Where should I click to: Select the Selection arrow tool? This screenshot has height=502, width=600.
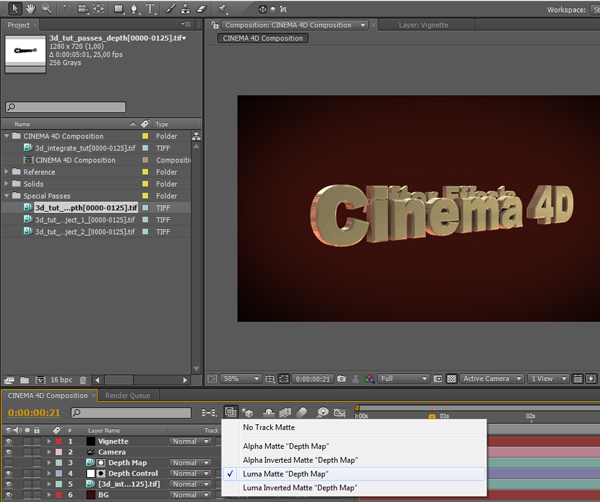(x=15, y=8)
